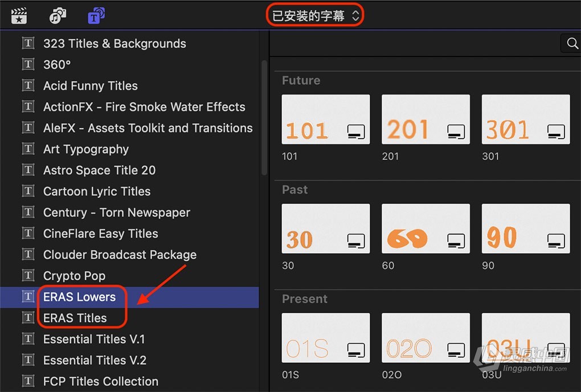581x392 pixels.
Task: Click the Present section header
Action: [x=305, y=299]
